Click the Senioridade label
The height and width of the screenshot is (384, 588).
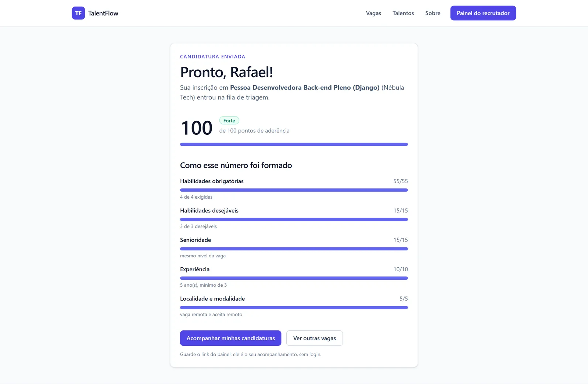point(196,240)
